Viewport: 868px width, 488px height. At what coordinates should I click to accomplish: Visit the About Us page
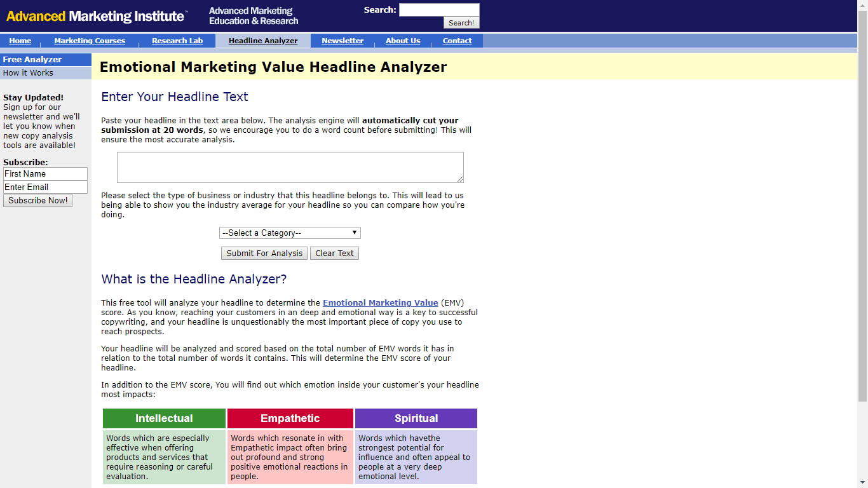click(403, 41)
